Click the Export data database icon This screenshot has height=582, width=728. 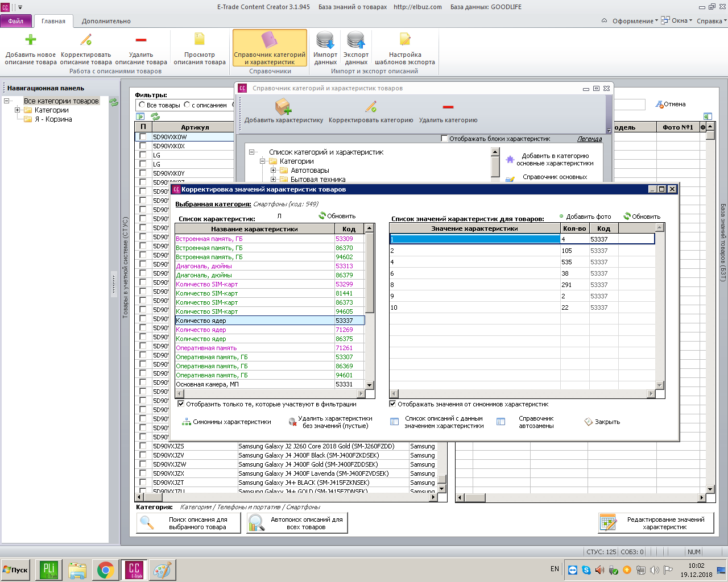pyautogui.click(x=356, y=40)
